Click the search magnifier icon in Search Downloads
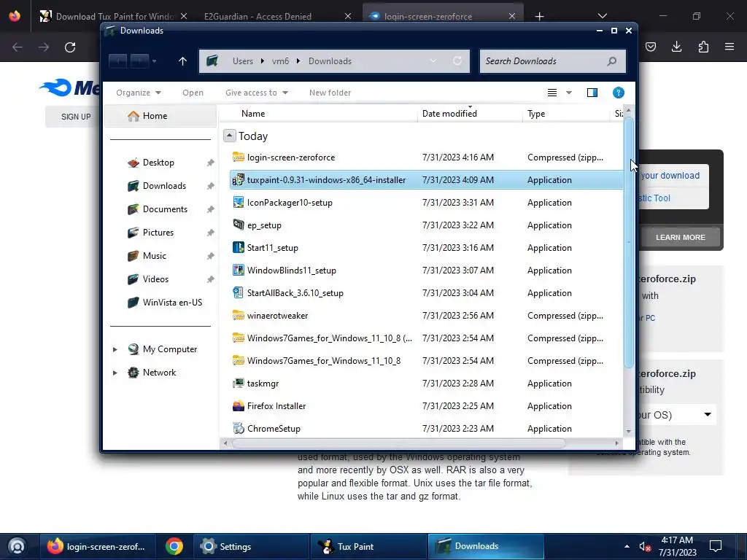Image resolution: width=747 pixels, height=560 pixels. point(612,61)
